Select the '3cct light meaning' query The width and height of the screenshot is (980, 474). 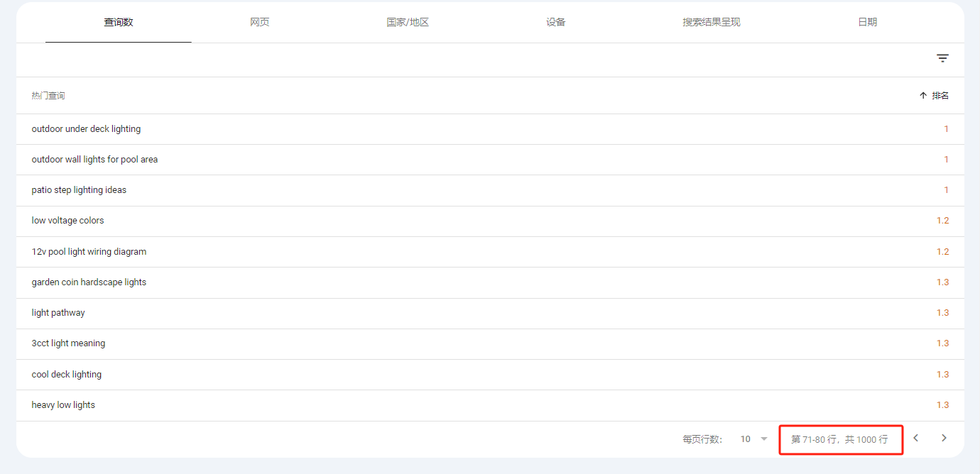tap(68, 343)
